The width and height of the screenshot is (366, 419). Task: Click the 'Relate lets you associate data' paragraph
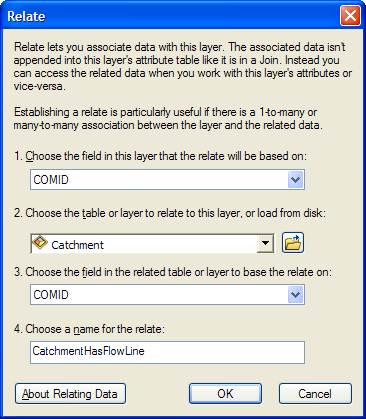(x=183, y=67)
